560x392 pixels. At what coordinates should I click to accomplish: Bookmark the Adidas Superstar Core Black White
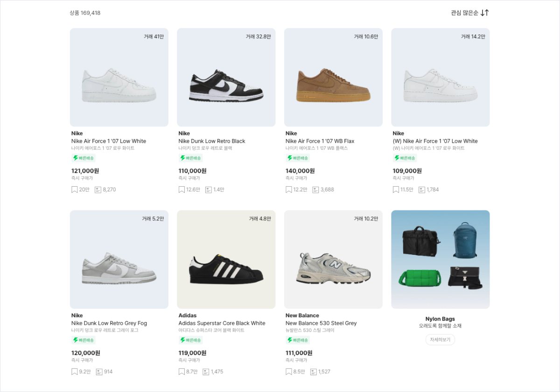click(x=182, y=371)
